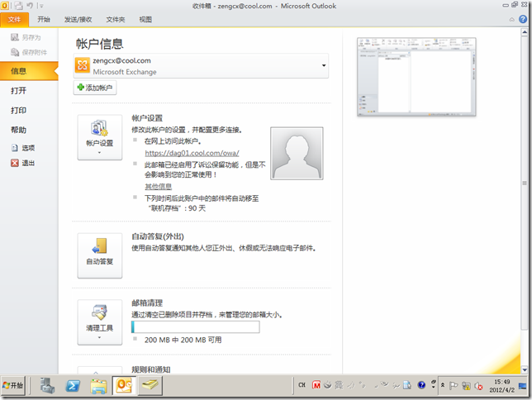This screenshot has width=532, height=400.
Task: Open the 发送/接收 (Send/Receive) ribbon tab
Action: click(x=78, y=18)
